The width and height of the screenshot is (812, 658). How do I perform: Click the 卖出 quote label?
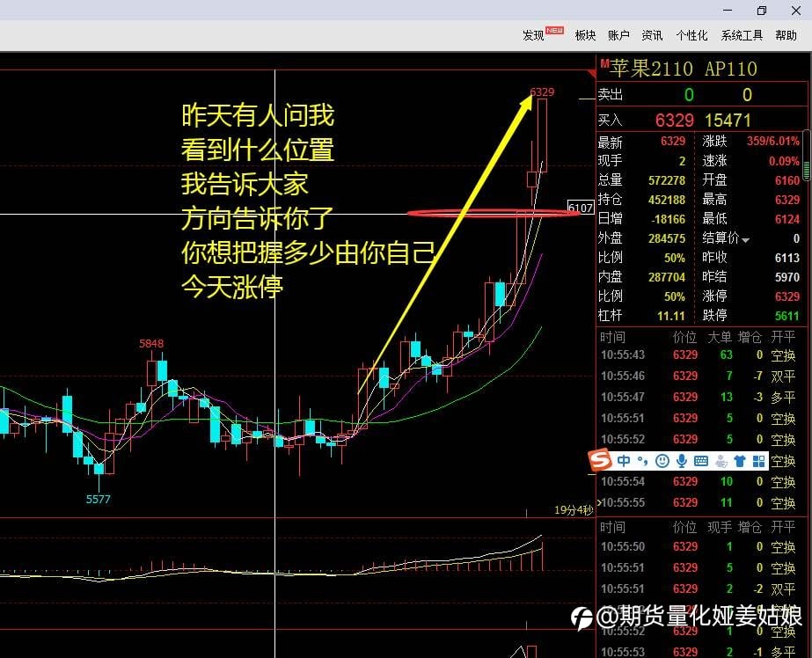(610, 94)
